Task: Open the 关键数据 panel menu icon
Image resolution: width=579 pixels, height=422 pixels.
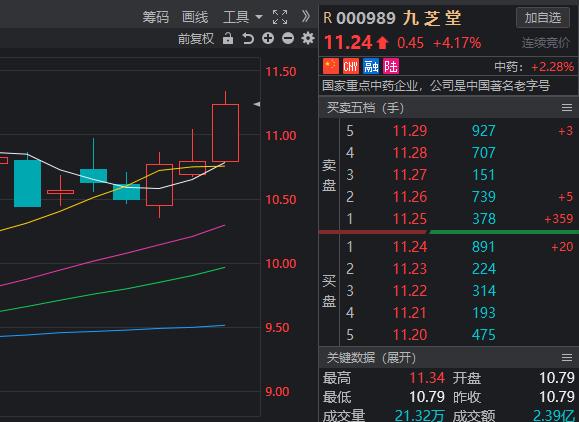Action: pos(567,357)
